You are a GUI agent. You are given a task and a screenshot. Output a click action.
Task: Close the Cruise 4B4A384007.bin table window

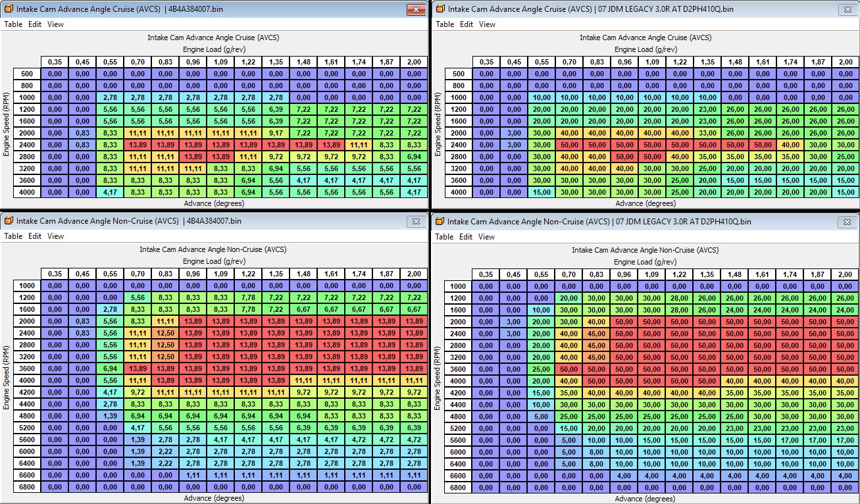[416, 9]
